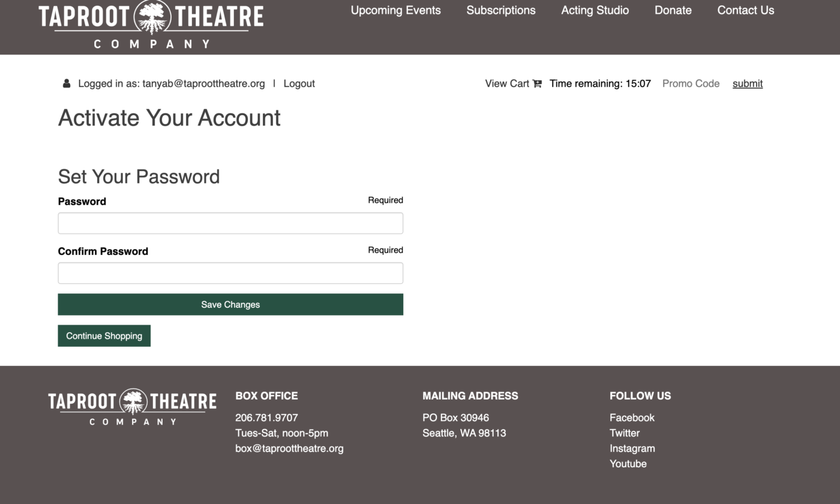Screen dimensions: 840x504
Task: Click the Time remaining countdown text
Action: coord(600,83)
